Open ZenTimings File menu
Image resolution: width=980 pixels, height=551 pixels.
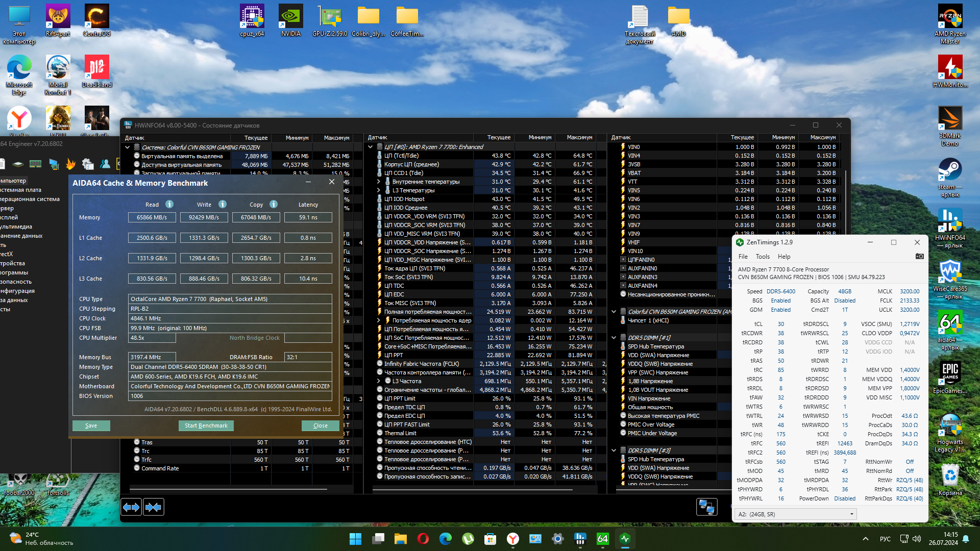coord(743,257)
